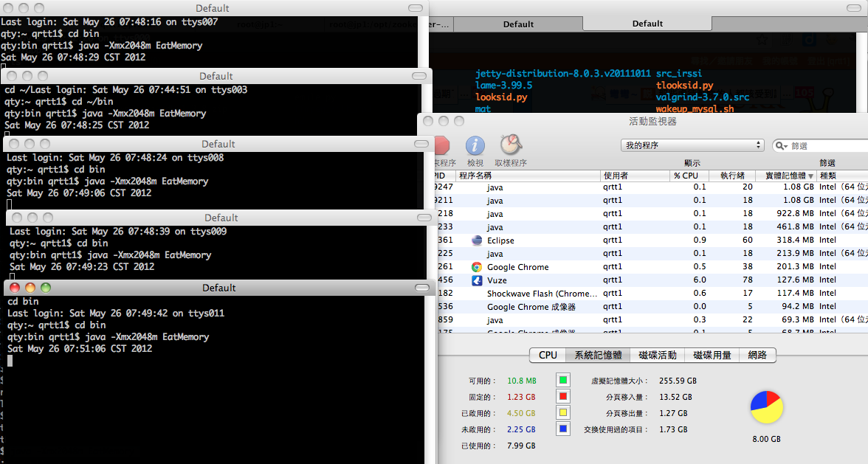The width and height of the screenshot is (868, 464).
Task: Click toolbar pill button of ttys008 terminal window
Action: (421, 144)
